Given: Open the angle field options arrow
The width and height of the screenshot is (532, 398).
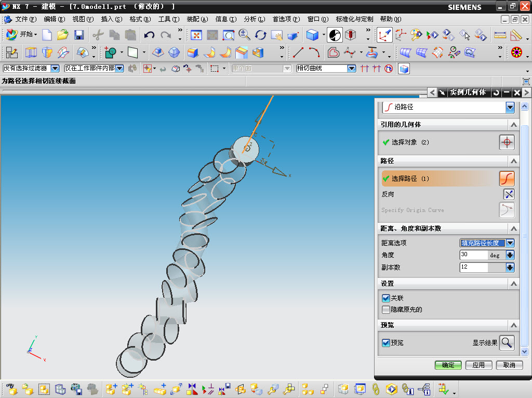Looking at the screenshot, I should click(510, 255).
